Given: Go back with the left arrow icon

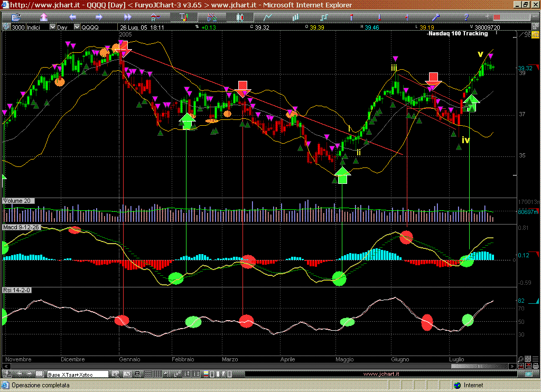Looking at the screenshot, I should coord(73,17).
